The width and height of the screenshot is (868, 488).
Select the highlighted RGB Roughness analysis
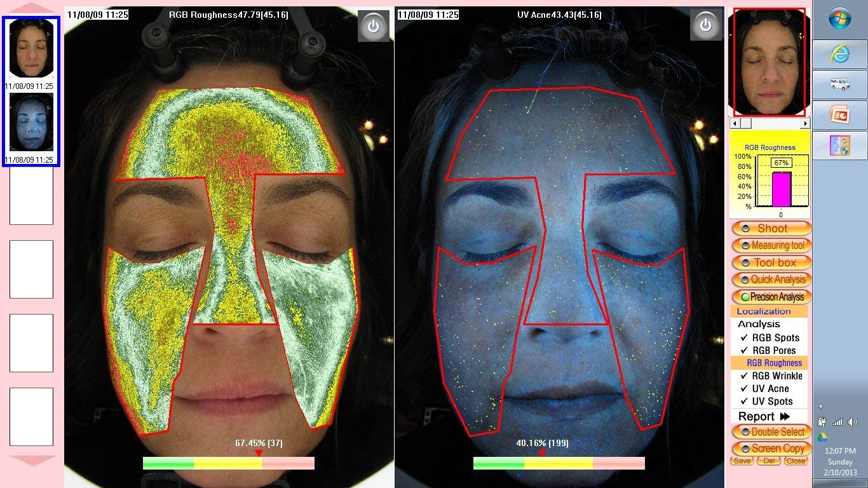(770, 363)
